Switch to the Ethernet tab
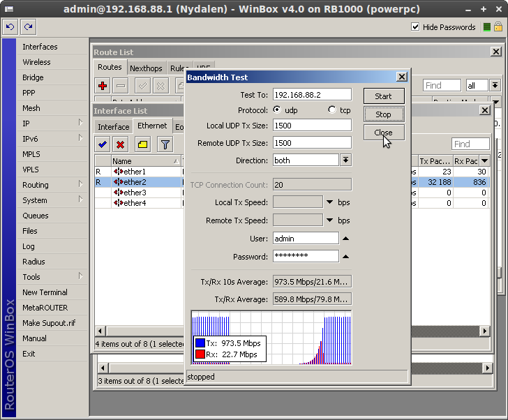The height and width of the screenshot is (420, 508). coord(152,126)
